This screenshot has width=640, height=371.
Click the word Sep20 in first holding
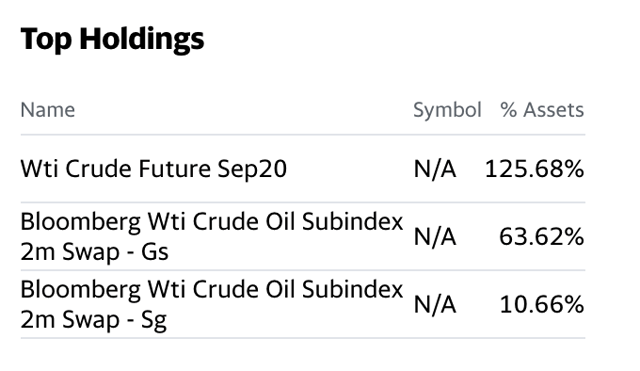tap(252, 169)
